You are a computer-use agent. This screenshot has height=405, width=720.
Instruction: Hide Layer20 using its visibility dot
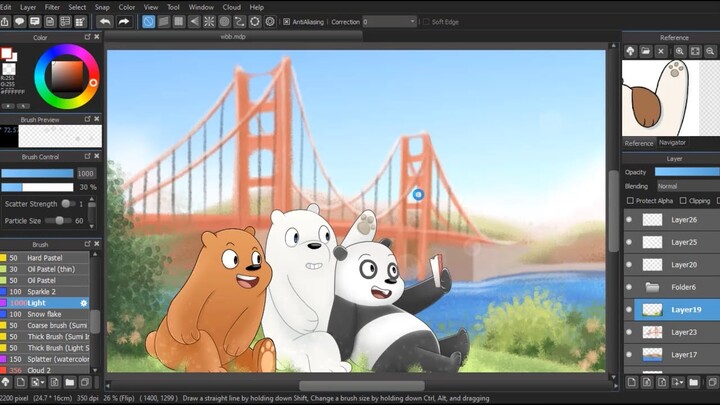(629, 264)
